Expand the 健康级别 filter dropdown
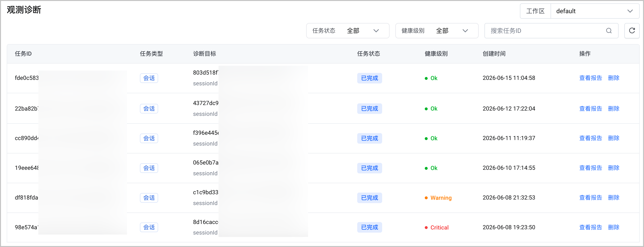Image resolution: width=644 pixels, height=247 pixels. tap(437, 31)
